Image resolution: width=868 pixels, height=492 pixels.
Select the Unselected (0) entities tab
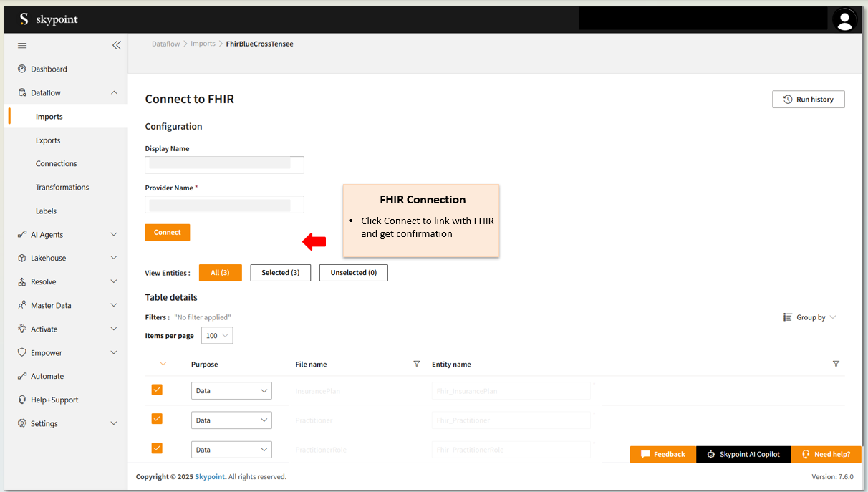(x=353, y=273)
